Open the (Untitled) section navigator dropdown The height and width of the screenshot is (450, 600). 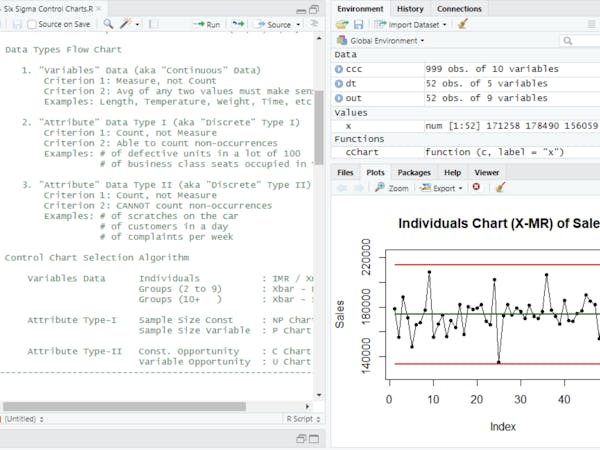point(23,419)
